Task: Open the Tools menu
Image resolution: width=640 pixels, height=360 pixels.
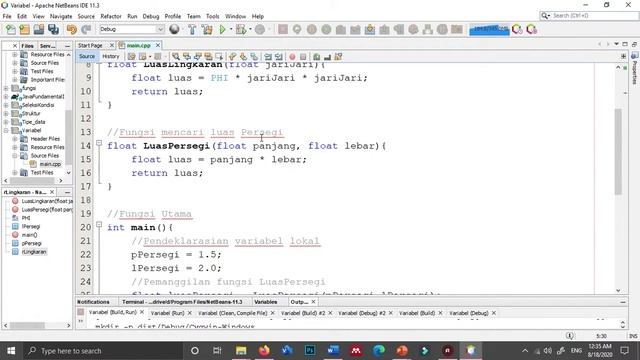Action: pyautogui.click(x=212, y=16)
